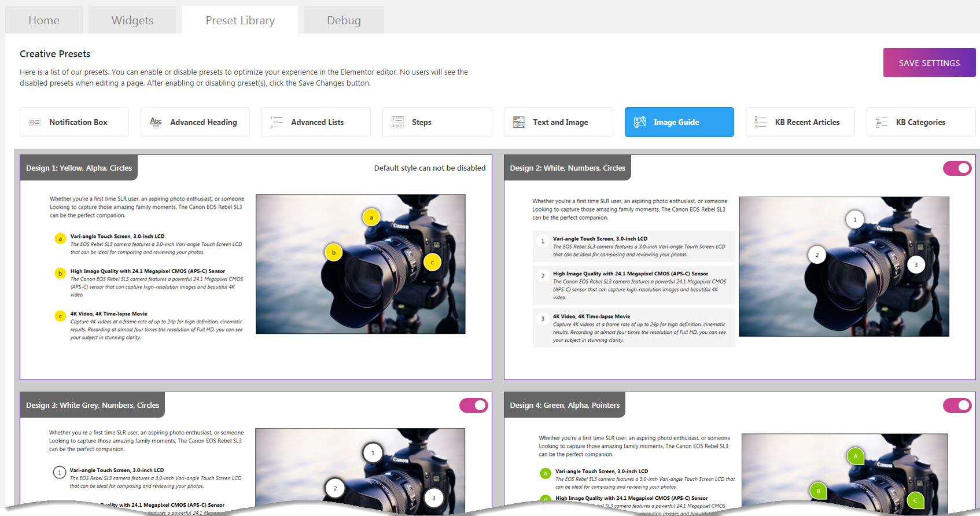Click yellow list bullet 'c' in Design 1

60,316
